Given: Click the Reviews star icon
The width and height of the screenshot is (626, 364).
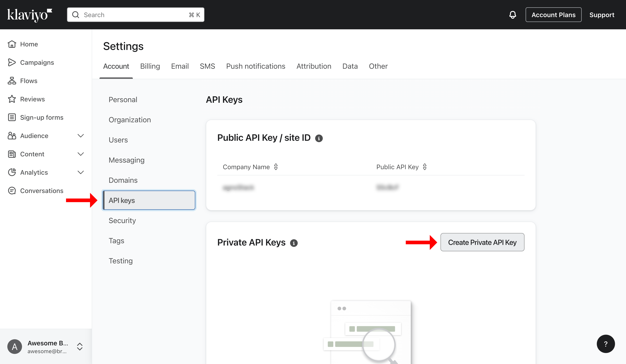Looking at the screenshot, I should point(12,99).
